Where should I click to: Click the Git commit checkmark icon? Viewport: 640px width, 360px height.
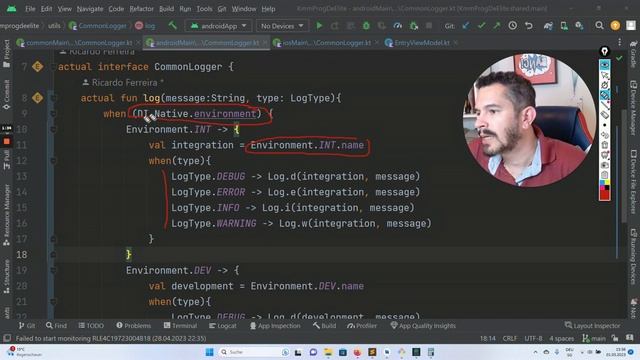click(x=481, y=26)
